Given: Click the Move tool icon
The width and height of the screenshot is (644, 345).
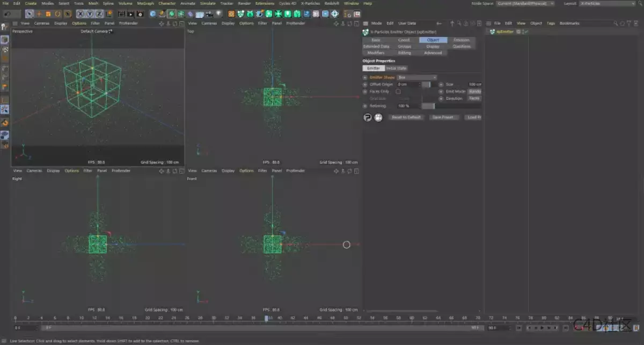Looking at the screenshot, I should point(40,13).
